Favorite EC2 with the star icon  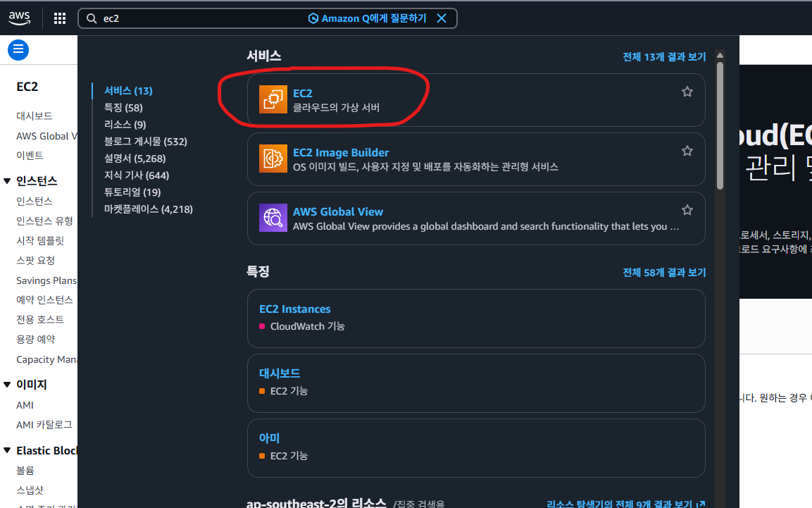click(x=687, y=92)
